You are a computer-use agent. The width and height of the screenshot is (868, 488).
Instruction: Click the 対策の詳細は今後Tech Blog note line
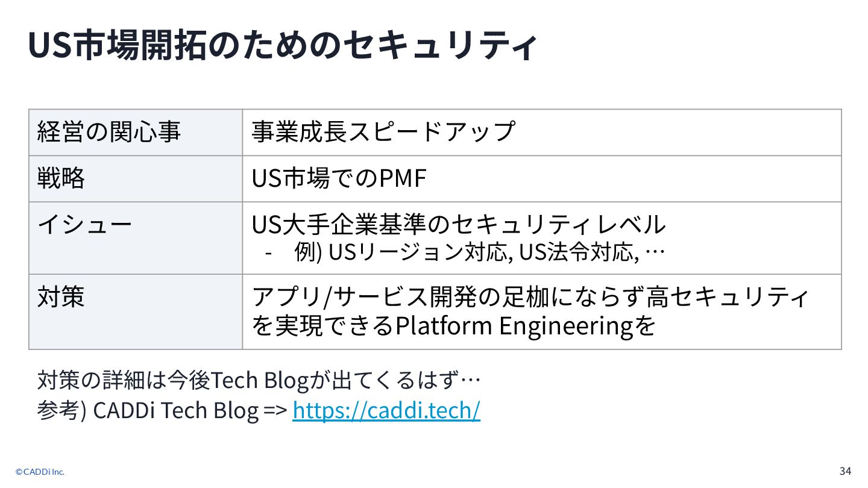point(259,381)
